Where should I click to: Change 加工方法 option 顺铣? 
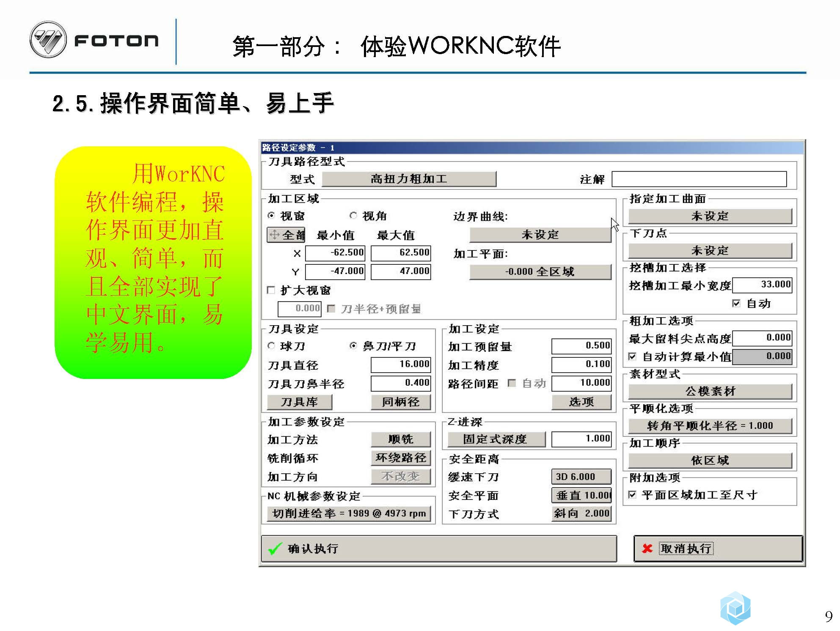tap(401, 439)
